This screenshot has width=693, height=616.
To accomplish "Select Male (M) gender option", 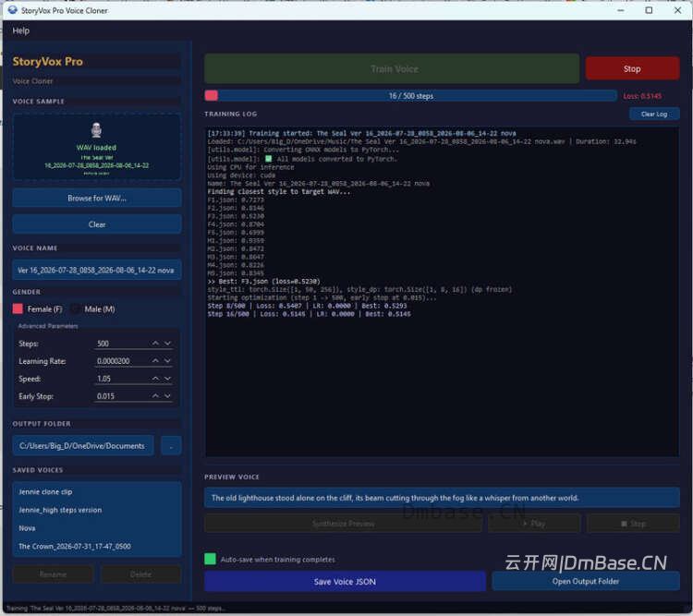I will pyautogui.click(x=93, y=308).
